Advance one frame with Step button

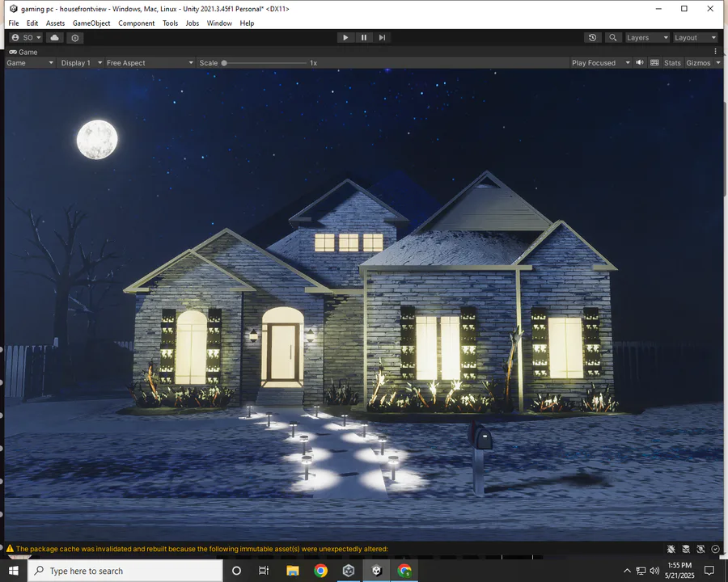coord(382,38)
